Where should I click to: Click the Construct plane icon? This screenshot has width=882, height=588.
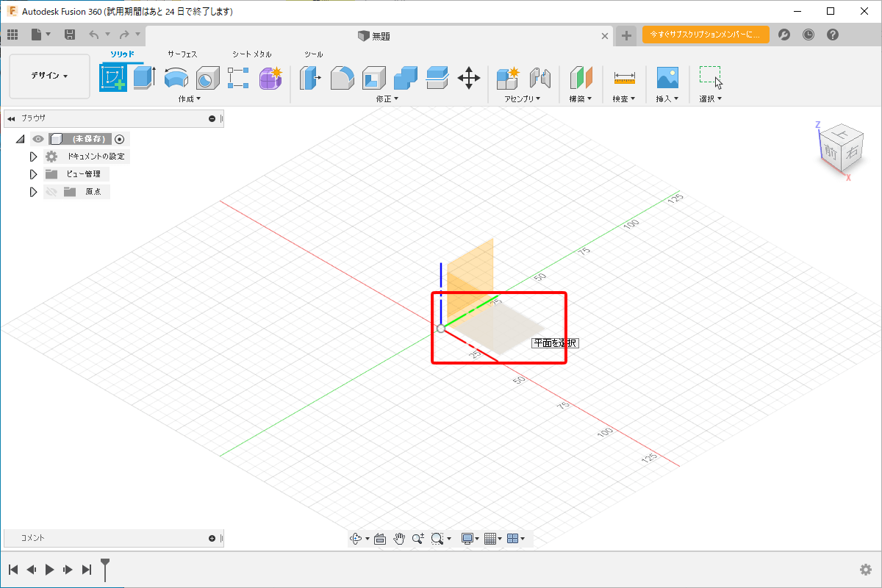(581, 78)
